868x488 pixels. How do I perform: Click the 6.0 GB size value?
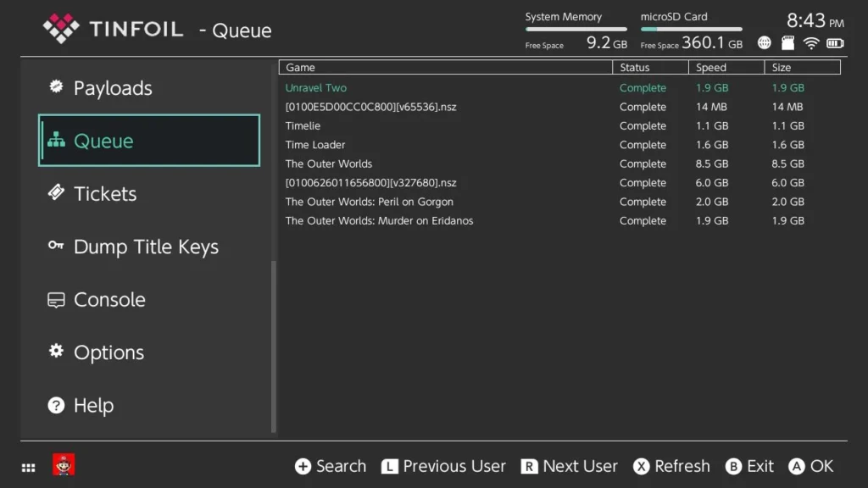click(x=787, y=183)
